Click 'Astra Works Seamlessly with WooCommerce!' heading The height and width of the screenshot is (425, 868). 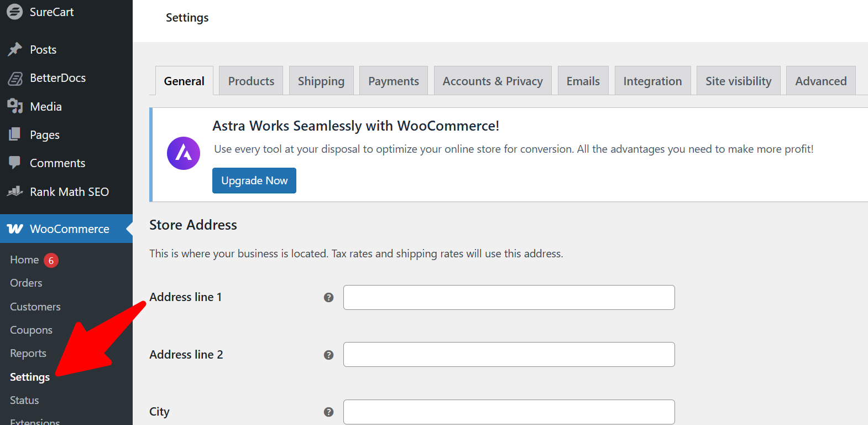click(355, 126)
